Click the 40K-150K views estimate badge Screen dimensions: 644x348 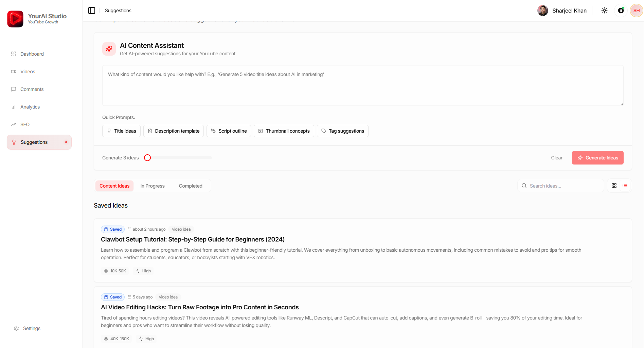[x=117, y=339]
